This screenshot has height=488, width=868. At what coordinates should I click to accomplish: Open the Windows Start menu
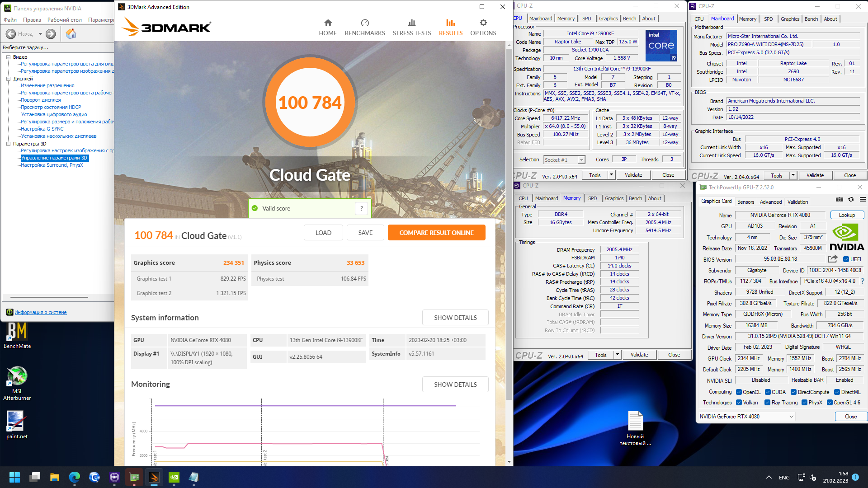[14, 477]
